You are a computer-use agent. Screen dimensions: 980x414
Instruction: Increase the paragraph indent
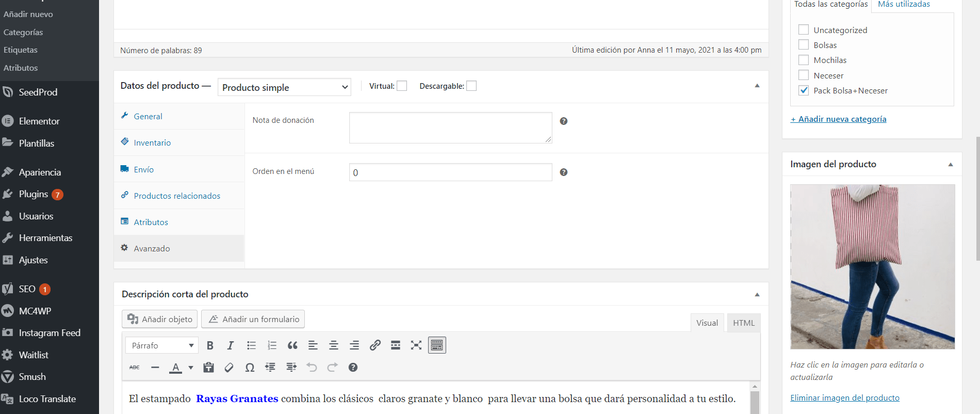pyautogui.click(x=291, y=368)
